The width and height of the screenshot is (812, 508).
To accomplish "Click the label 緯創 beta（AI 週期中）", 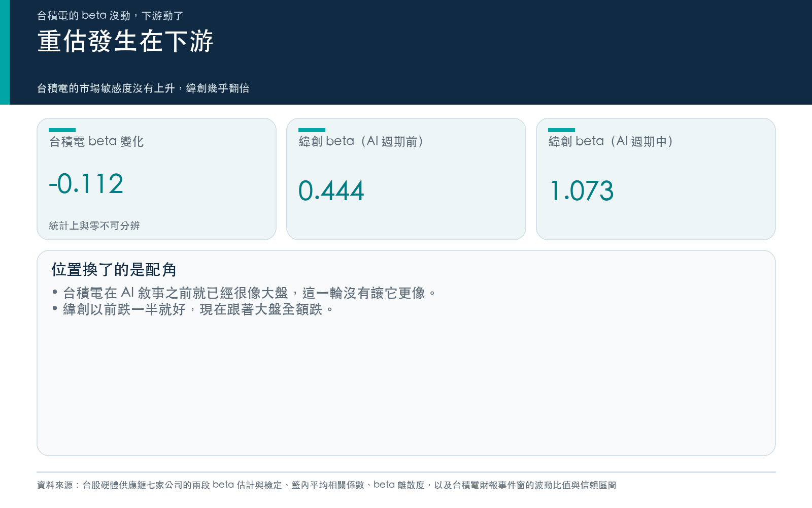I will coord(612,141).
